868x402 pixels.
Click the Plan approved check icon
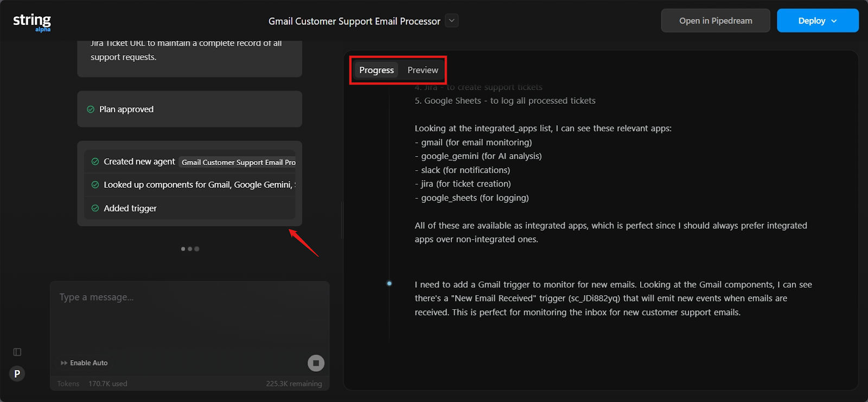coord(91,110)
